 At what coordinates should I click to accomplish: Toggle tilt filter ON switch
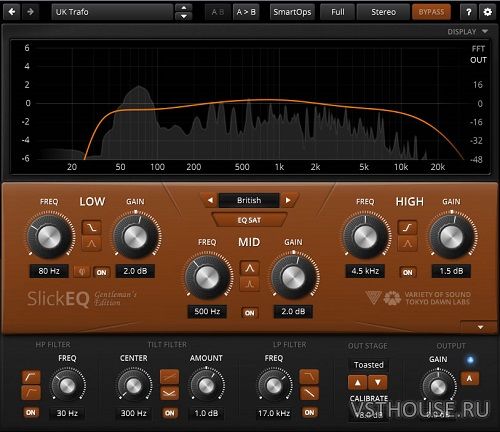coord(169,413)
